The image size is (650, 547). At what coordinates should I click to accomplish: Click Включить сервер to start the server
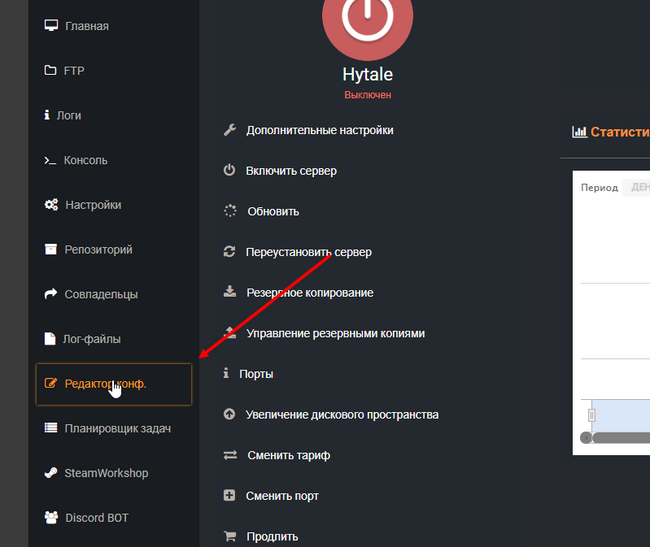click(x=291, y=171)
